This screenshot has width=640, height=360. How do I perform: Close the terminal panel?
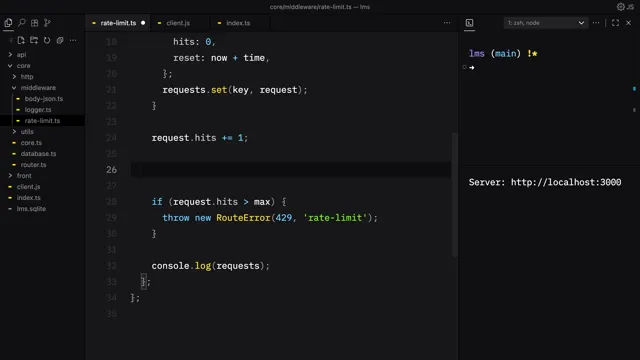click(x=629, y=23)
